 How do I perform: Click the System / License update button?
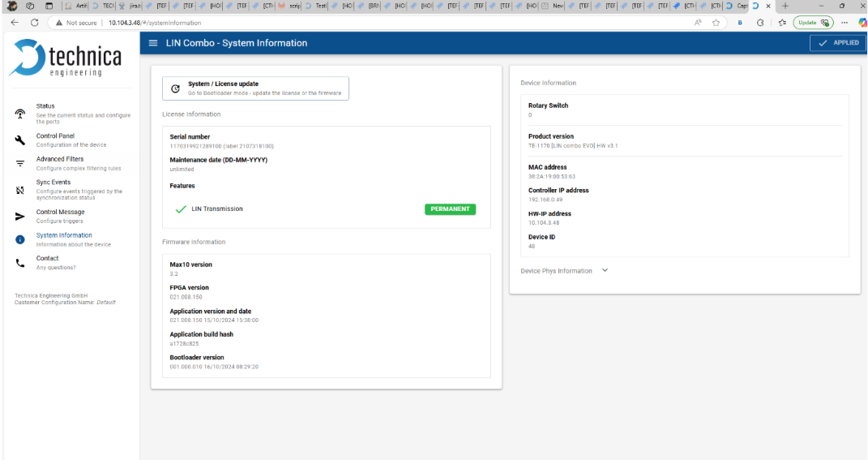coord(255,88)
